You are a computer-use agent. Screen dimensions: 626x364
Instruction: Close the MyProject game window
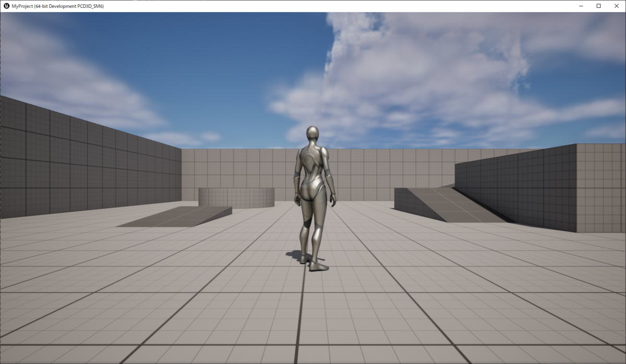coord(616,6)
